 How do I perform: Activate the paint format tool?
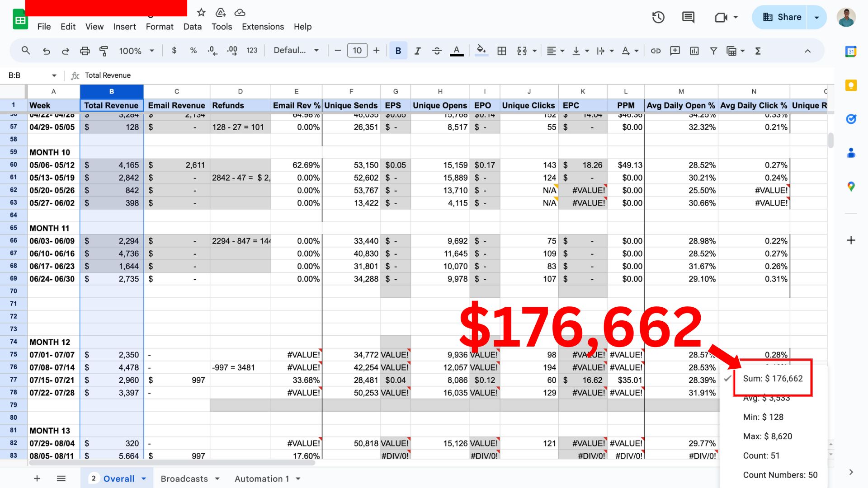pos(104,51)
